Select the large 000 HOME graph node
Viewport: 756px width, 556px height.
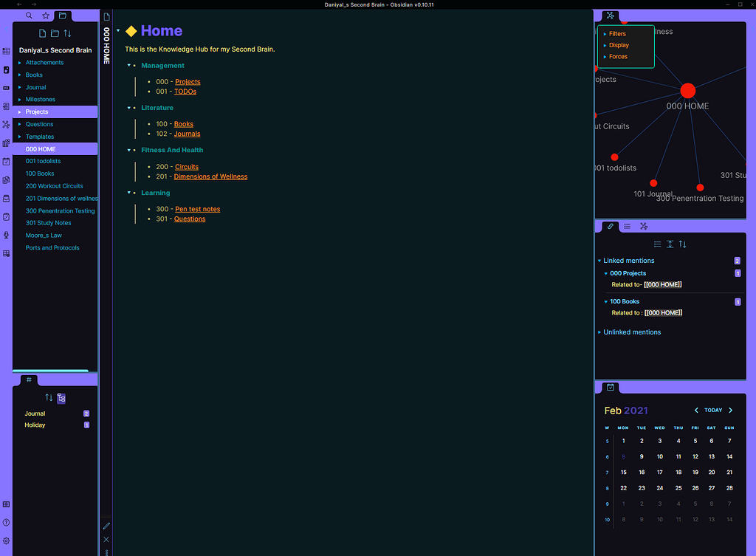[x=688, y=91]
